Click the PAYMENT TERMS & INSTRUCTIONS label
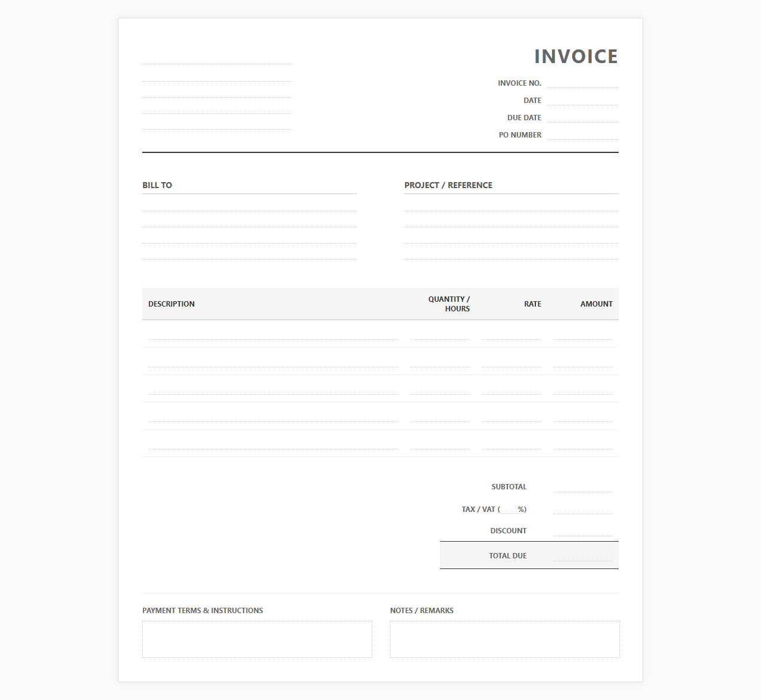The height and width of the screenshot is (700, 761). (x=202, y=610)
